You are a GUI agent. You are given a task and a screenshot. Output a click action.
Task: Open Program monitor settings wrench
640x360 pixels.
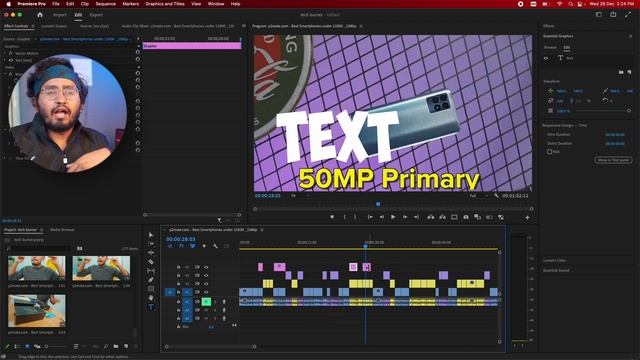pos(496,196)
